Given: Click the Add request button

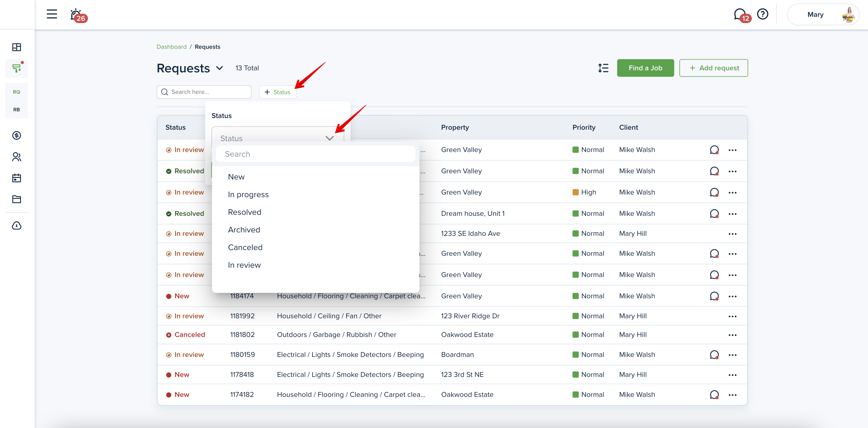Looking at the screenshot, I should [713, 68].
